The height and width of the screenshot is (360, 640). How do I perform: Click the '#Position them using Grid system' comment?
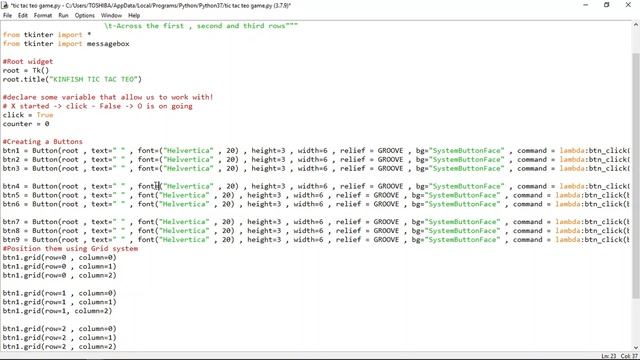(x=70, y=249)
